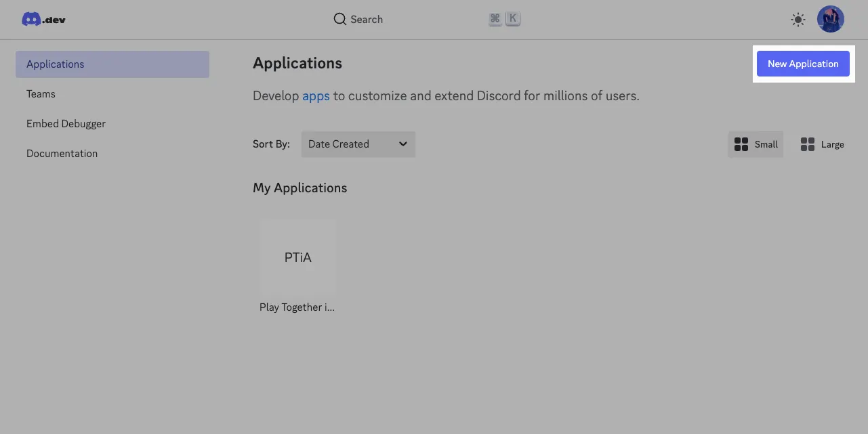Screen dimensions: 868x434
Task: Click the K key shortcut badge
Action: [x=513, y=19]
